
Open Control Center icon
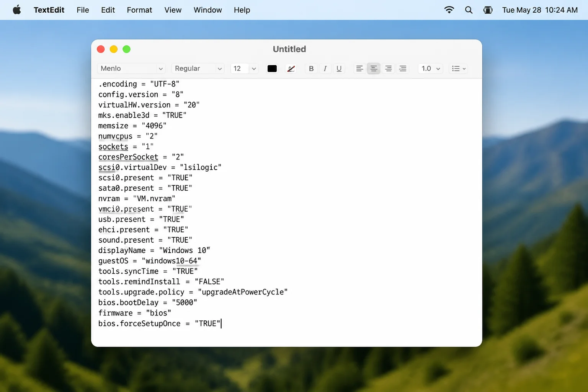pyautogui.click(x=488, y=10)
